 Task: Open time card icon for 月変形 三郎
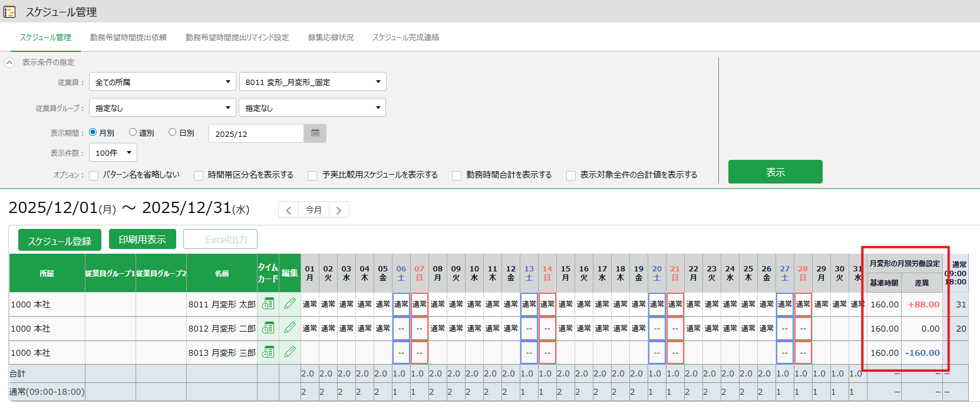(x=268, y=352)
